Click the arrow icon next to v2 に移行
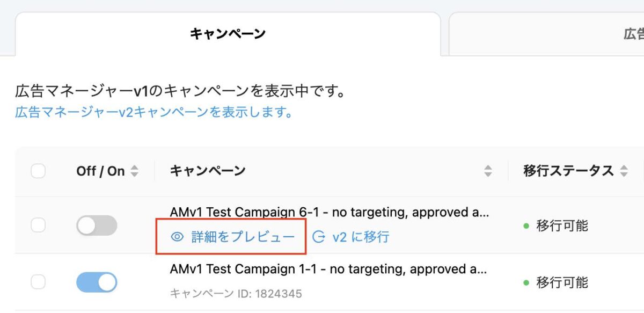 click(319, 237)
